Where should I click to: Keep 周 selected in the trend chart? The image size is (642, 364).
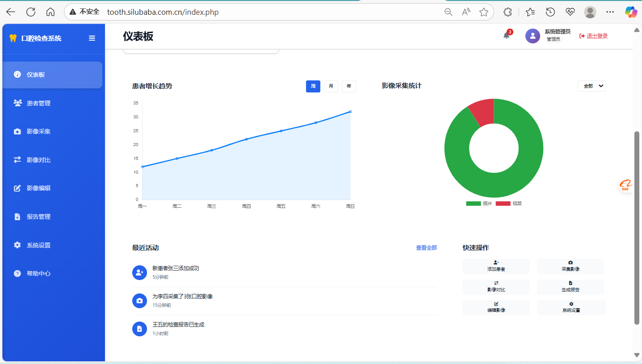313,86
